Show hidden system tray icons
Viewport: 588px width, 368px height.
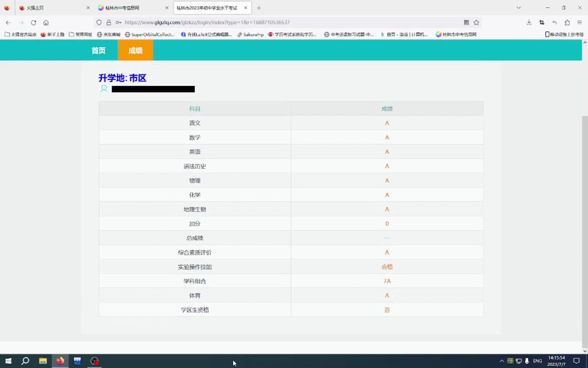tap(502, 361)
